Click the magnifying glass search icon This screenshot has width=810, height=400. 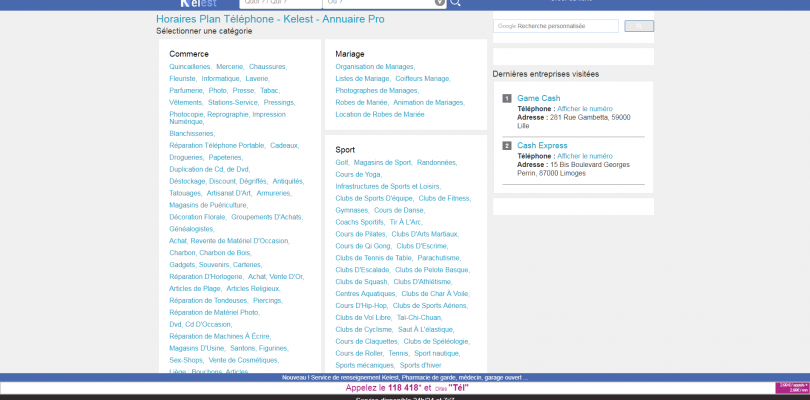click(x=456, y=4)
